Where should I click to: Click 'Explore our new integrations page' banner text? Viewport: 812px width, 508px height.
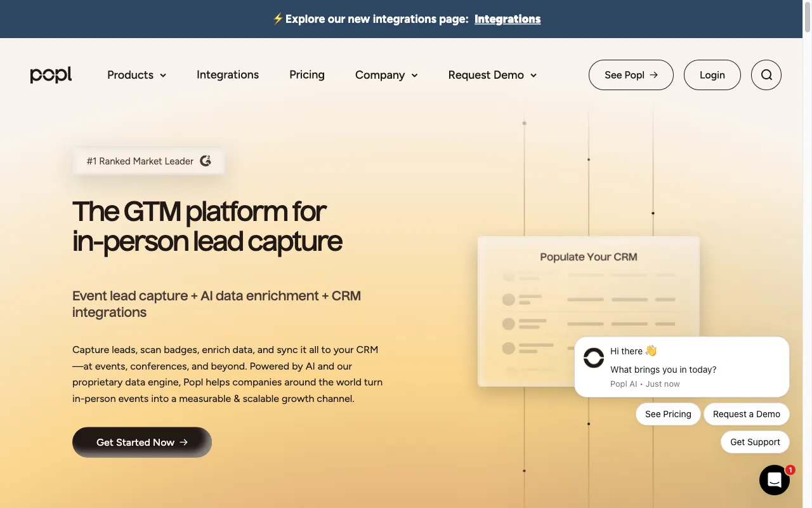[x=376, y=19]
